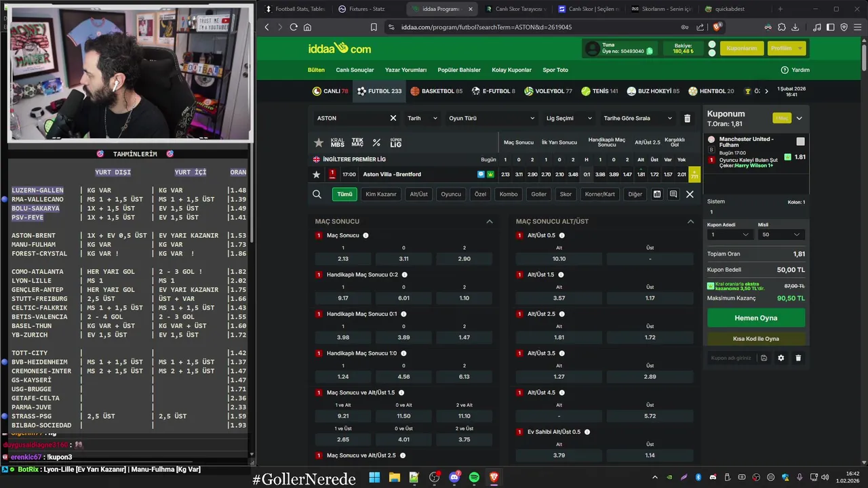868x488 pixels.
Task: Switch to the Alt/Üst market tab
Action: (x=419, y=194)
